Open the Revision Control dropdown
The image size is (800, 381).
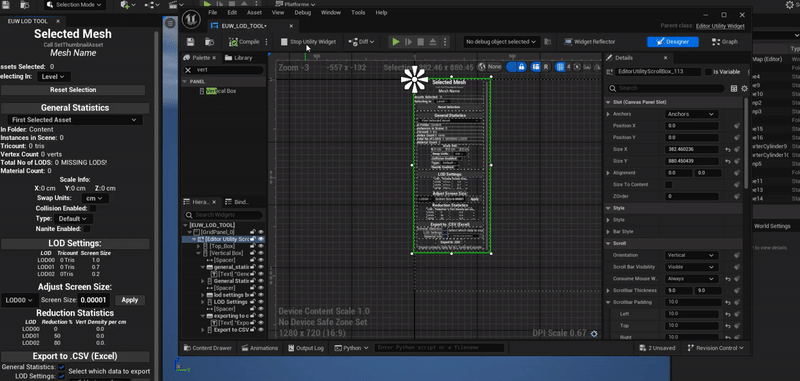(715, 348)
